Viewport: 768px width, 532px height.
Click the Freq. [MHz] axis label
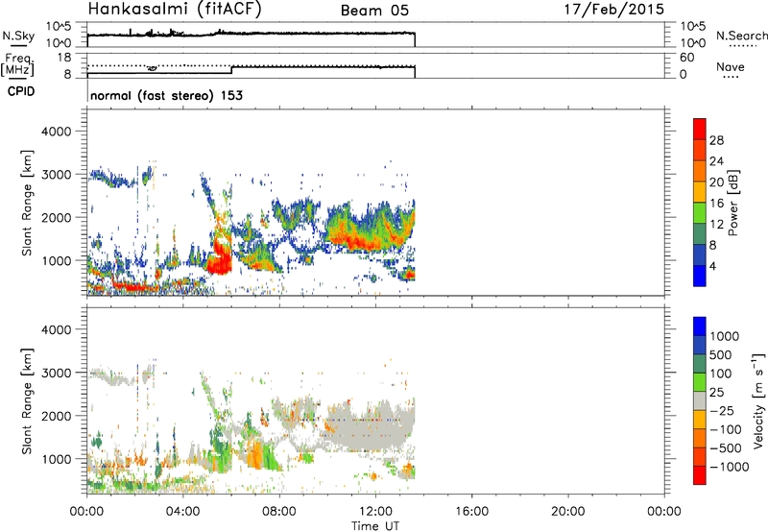[17, 64]
